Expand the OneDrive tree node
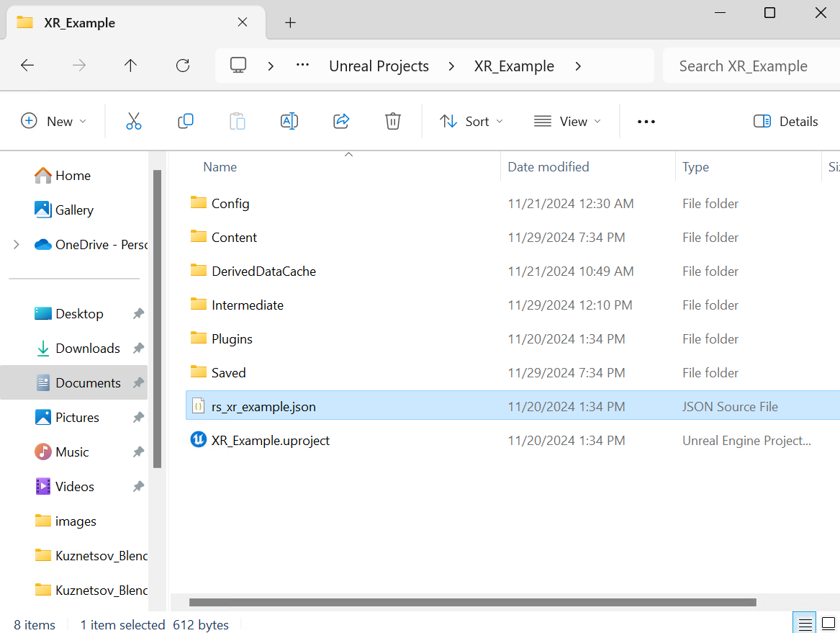This screenshot has width=840, height=633. point(16,244)
